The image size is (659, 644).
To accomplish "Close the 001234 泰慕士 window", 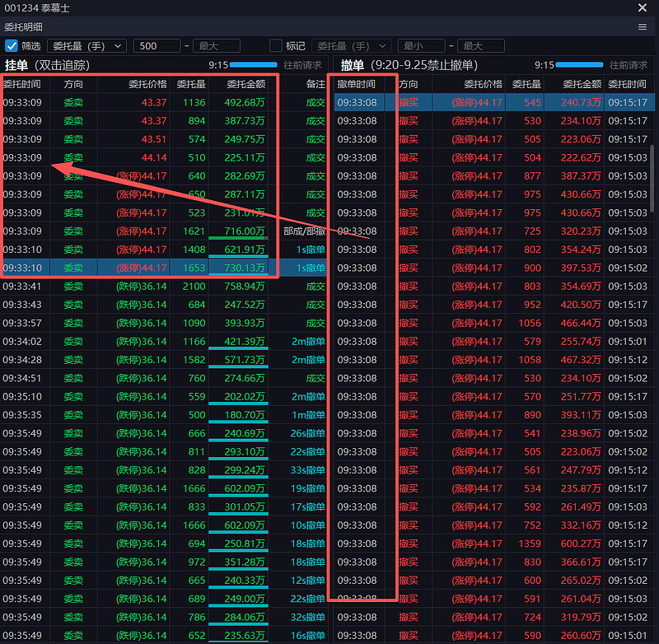I will click(x=643, y=8).
